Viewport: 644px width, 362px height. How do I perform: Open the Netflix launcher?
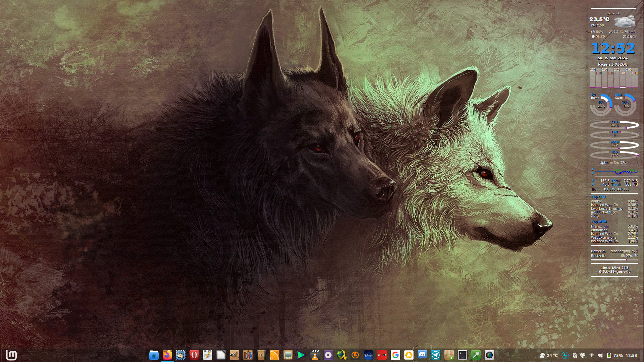point(382,355)
